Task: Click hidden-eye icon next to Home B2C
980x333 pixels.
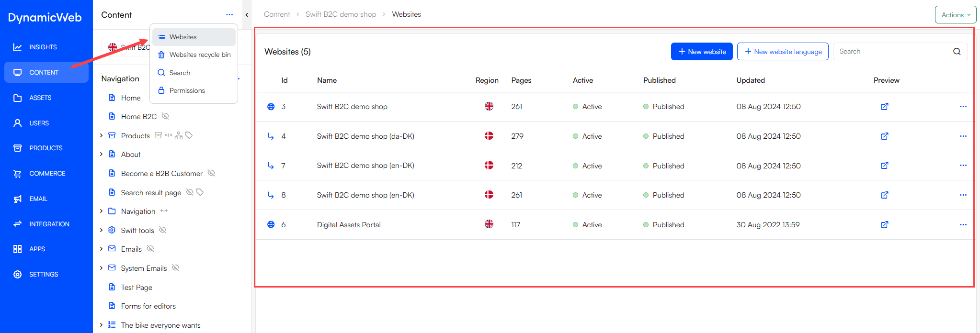Action: (x=165, y=116)
